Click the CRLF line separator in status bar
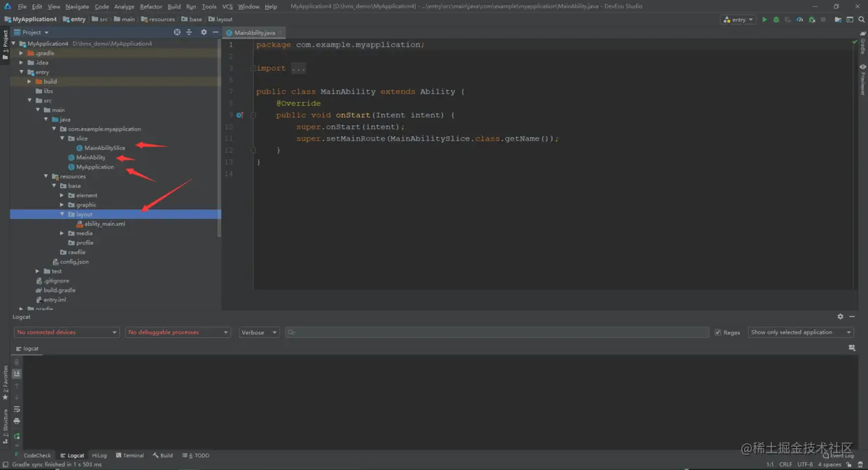Image resolution: width=868 pixels, height=470 pixels. (786, 464)
